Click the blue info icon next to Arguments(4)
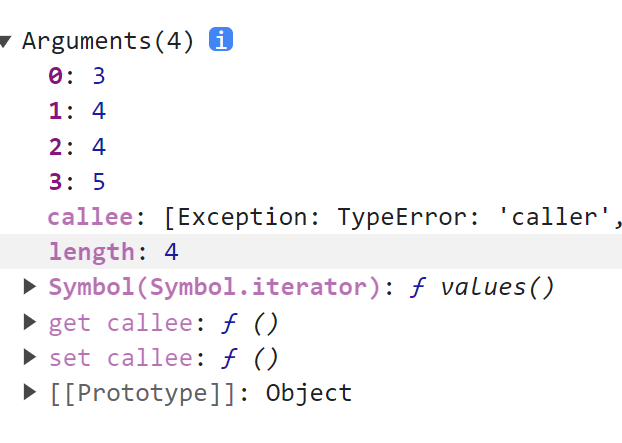 point(221,39)
